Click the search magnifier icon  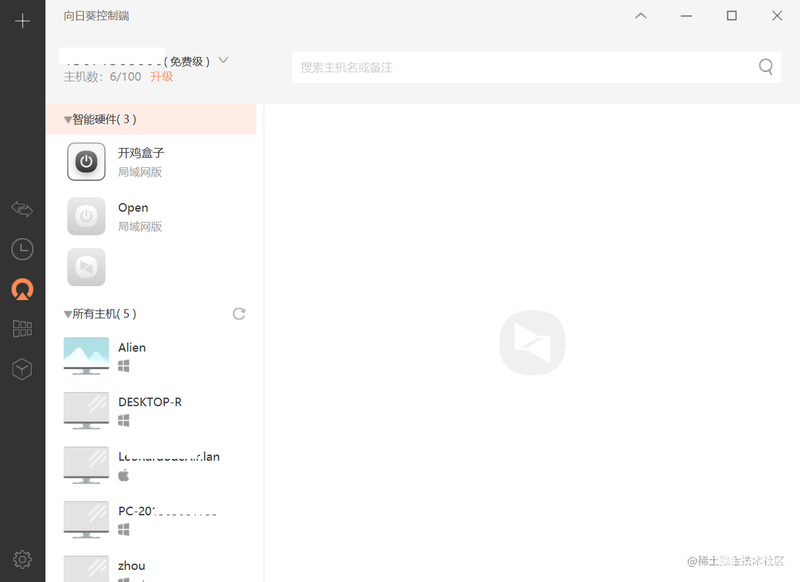(x=765, y=67)
